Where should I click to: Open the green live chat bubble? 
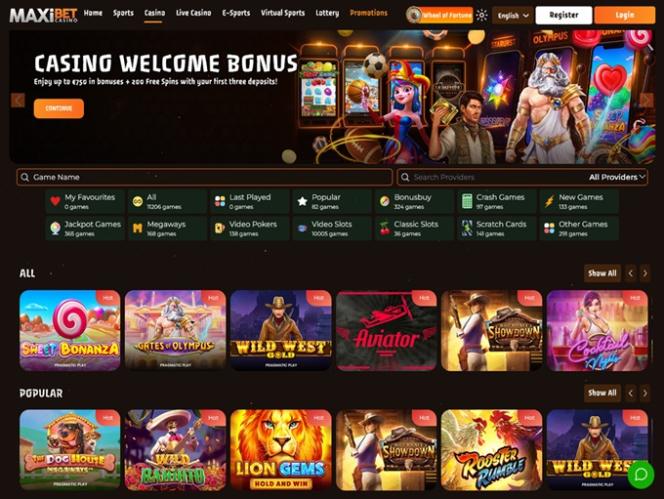[x=641, y=474]
